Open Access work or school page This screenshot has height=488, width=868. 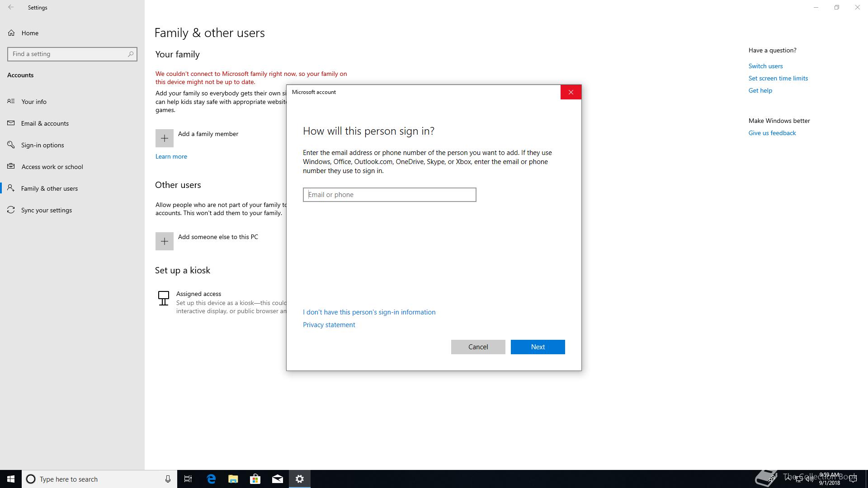coord(72,167)
